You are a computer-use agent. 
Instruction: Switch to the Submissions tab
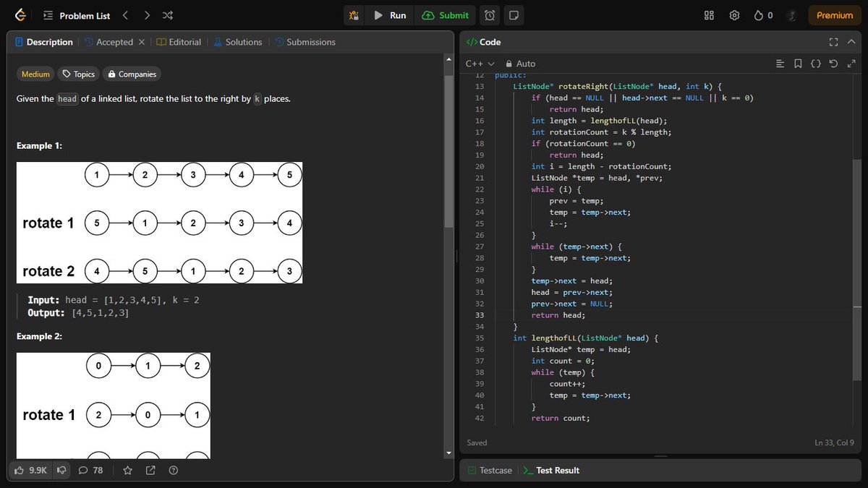[x=305, y=42]
